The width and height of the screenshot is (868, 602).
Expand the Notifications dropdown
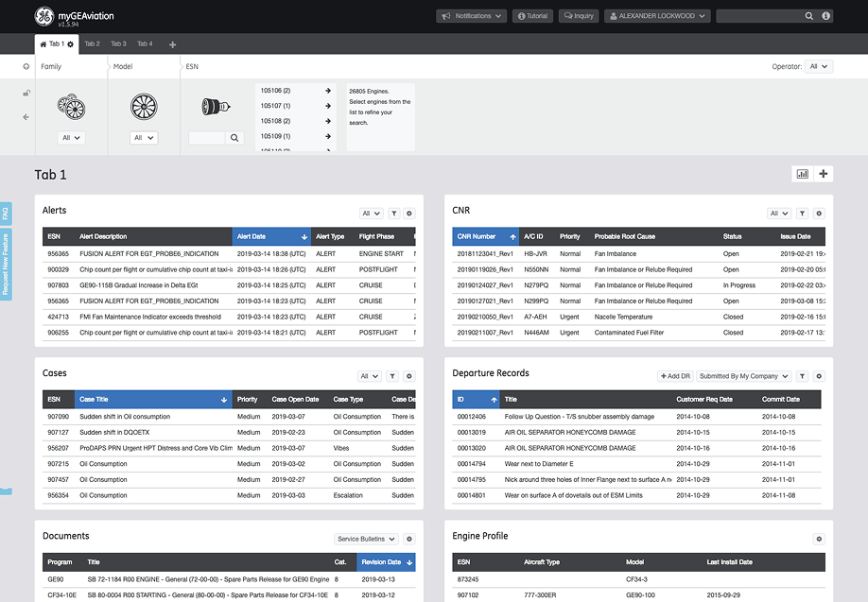click(x=472, y=16)
